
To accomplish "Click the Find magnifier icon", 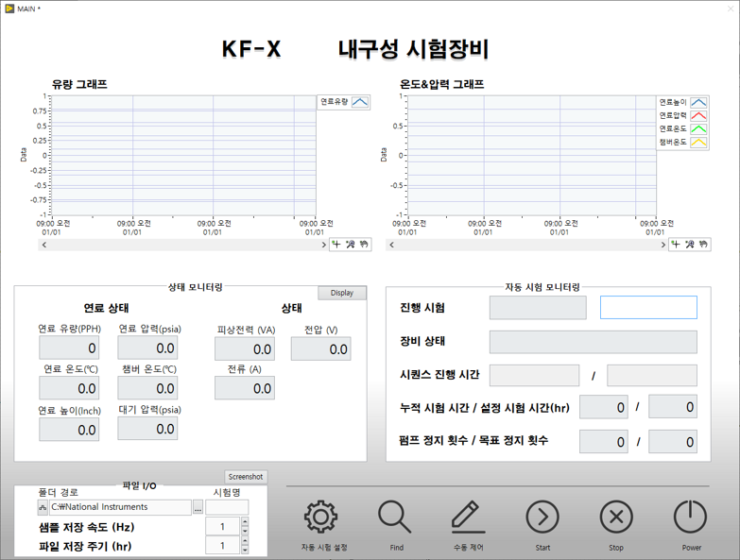I will 394,518.
